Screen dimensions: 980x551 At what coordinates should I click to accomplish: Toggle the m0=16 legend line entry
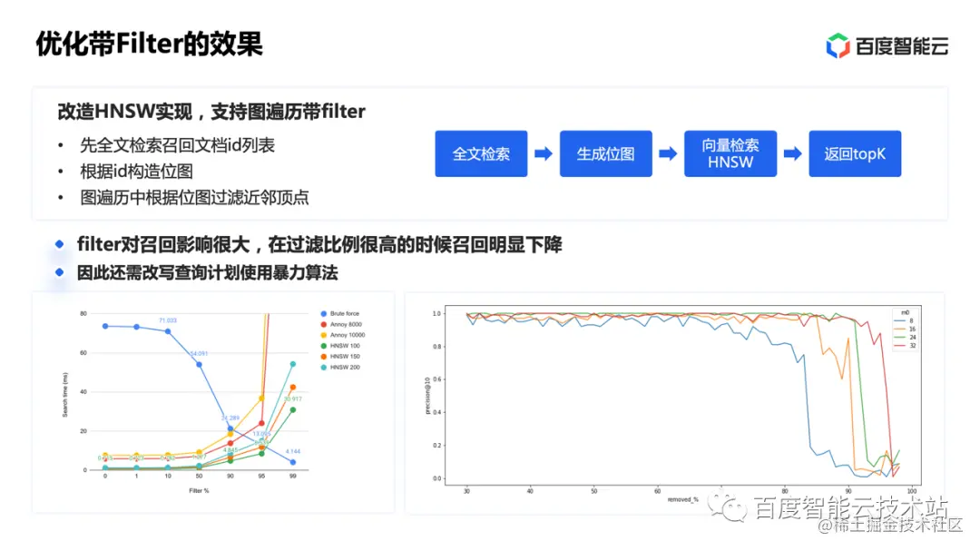click(899, 329)
